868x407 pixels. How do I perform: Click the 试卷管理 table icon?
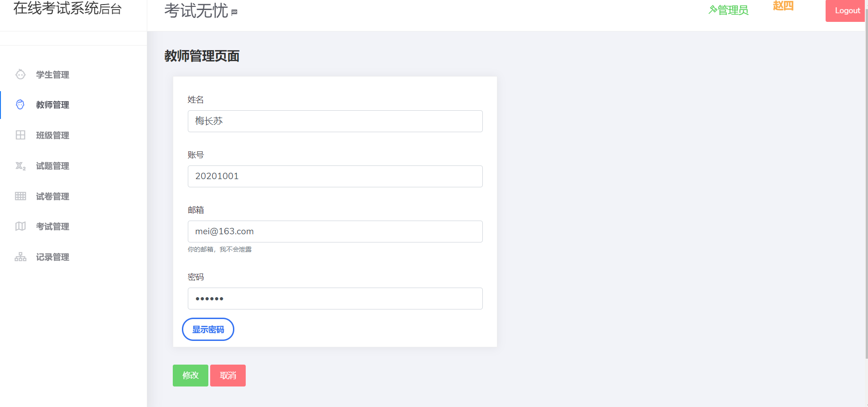[21, 196]
